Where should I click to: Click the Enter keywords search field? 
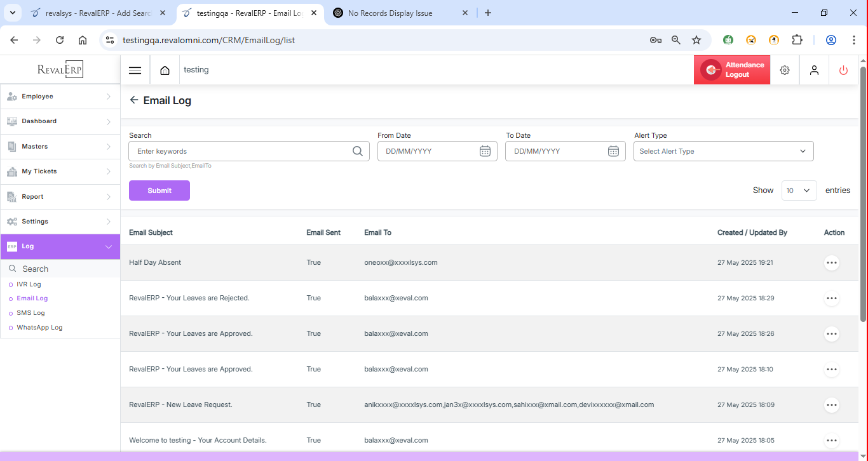click(x=241, y=151)
